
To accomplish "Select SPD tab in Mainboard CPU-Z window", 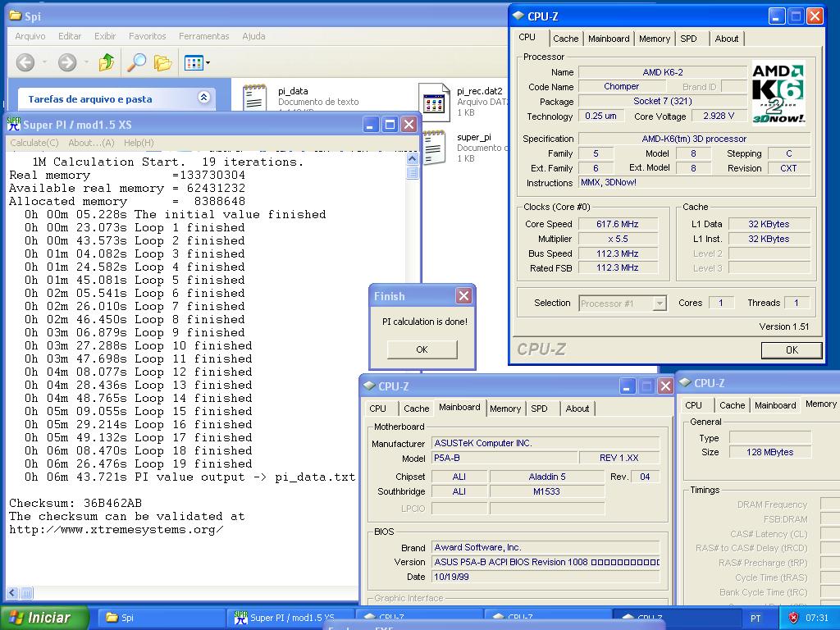I will pos(539,409).
